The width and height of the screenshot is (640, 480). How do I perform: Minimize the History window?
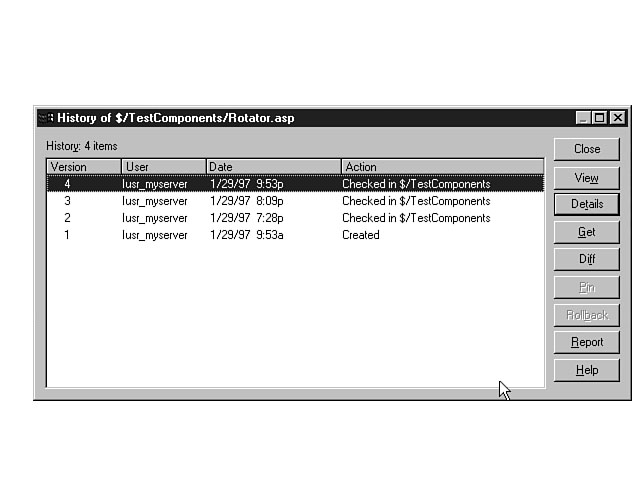584,118
